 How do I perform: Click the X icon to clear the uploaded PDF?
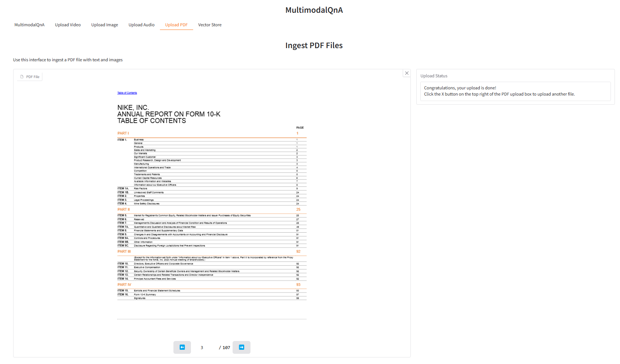(406, 73)
